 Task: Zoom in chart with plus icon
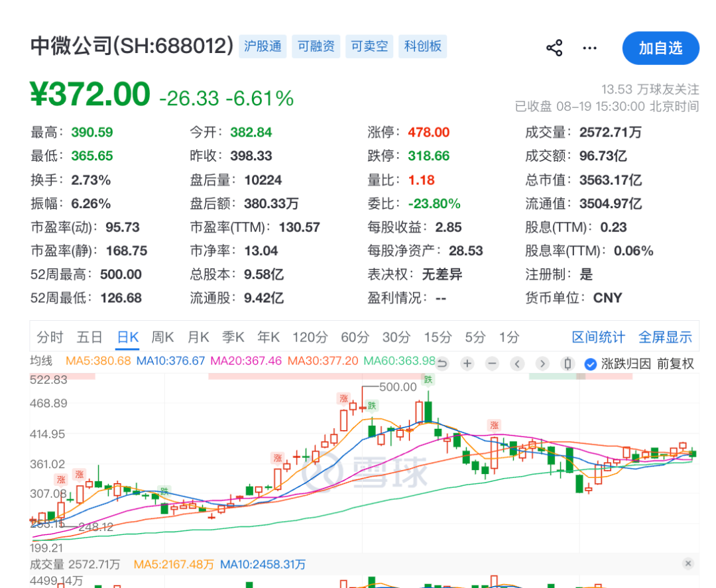pyautogui.click(x=467, y=364)
